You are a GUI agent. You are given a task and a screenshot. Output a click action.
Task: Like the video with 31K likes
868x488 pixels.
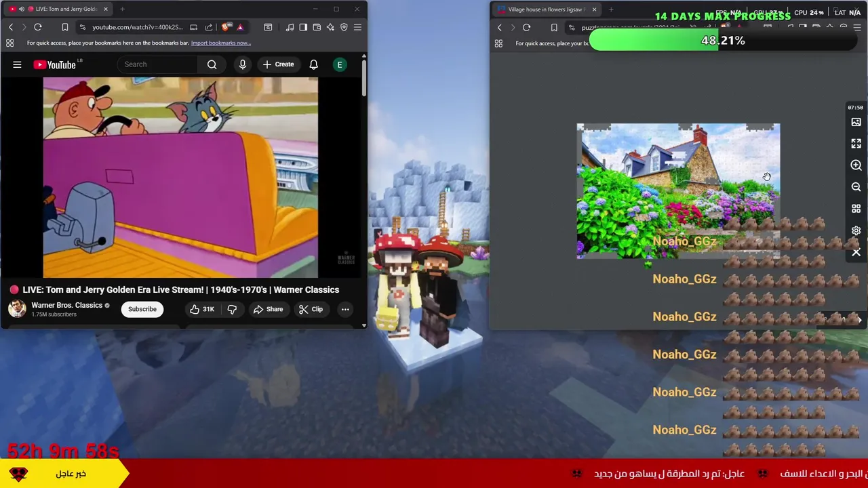pos(201,309)
